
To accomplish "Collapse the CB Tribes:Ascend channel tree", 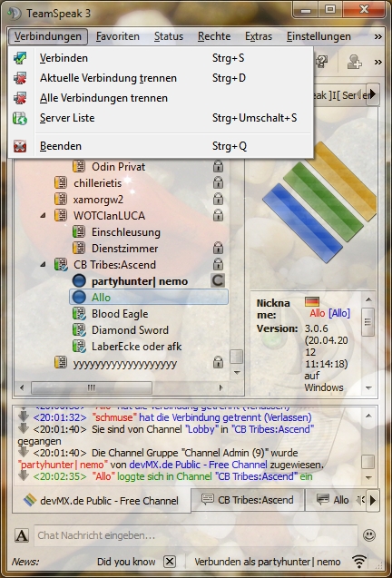I will tap(44, 264).
